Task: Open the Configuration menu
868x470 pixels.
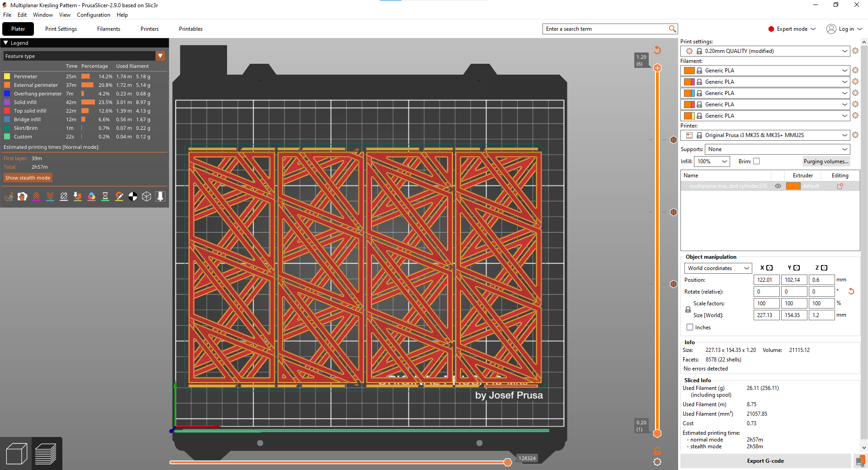Action: 93,14
